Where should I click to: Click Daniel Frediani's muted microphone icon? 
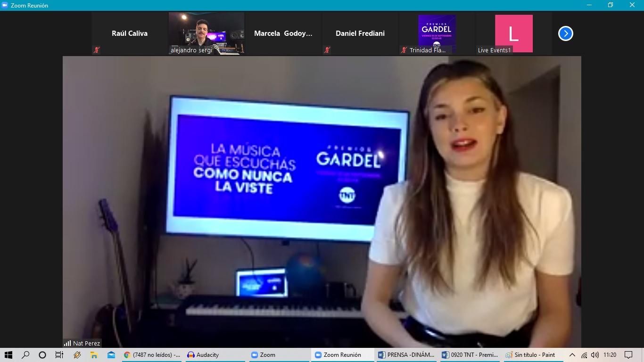[327, 50]
